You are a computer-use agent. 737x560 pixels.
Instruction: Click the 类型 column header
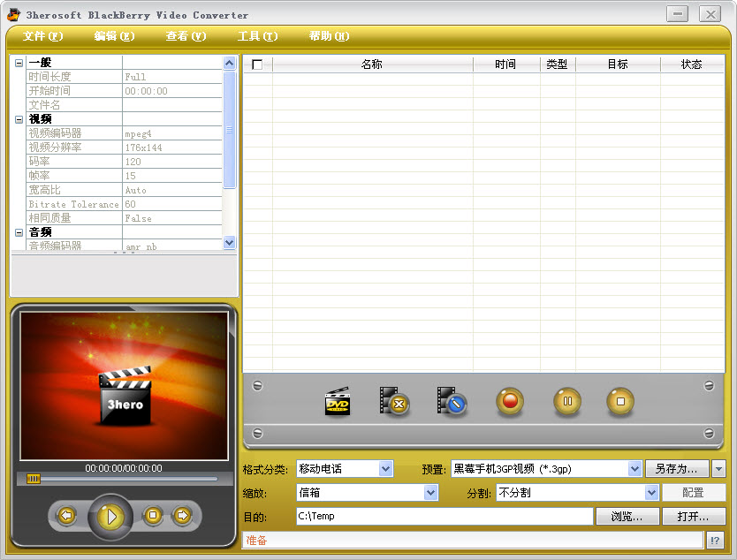558,64
